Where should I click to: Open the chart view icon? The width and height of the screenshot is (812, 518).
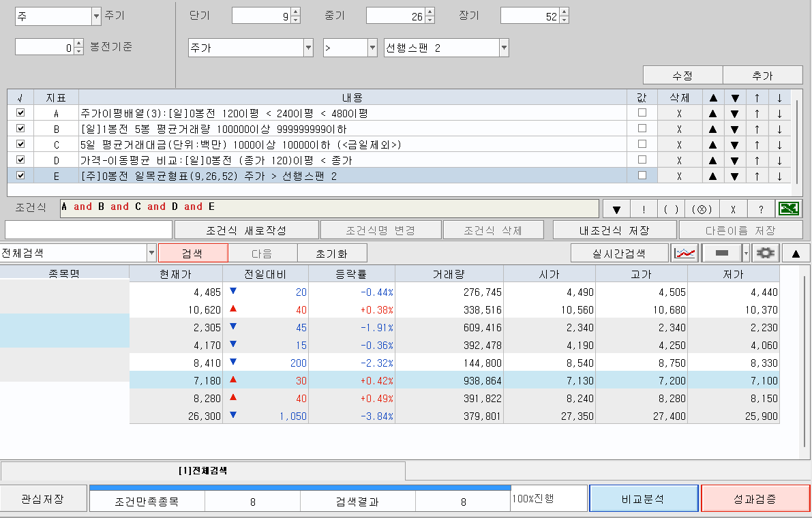point(685,253)
